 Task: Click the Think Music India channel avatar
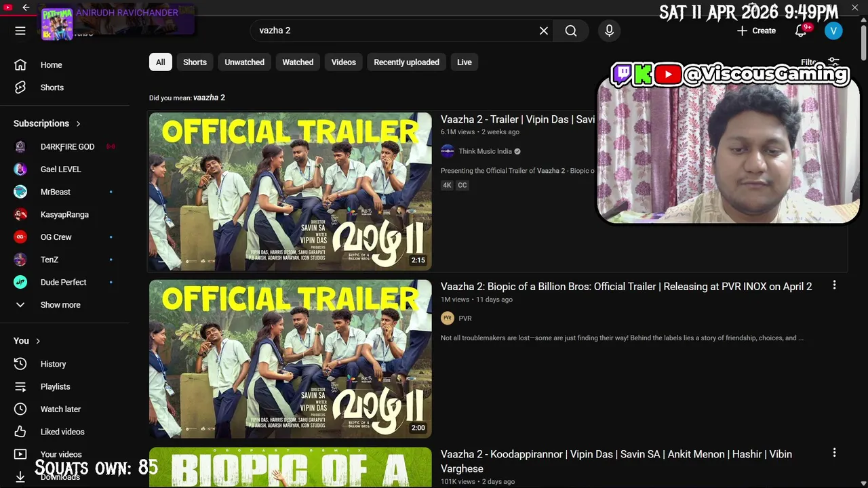[448, 151]
